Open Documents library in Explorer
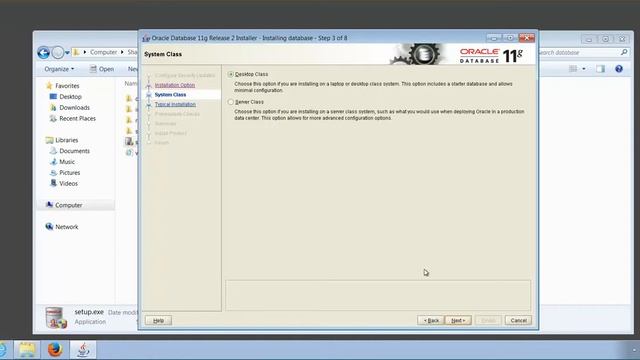The height and width of the screenshot is (360, 640). [74, 151]
